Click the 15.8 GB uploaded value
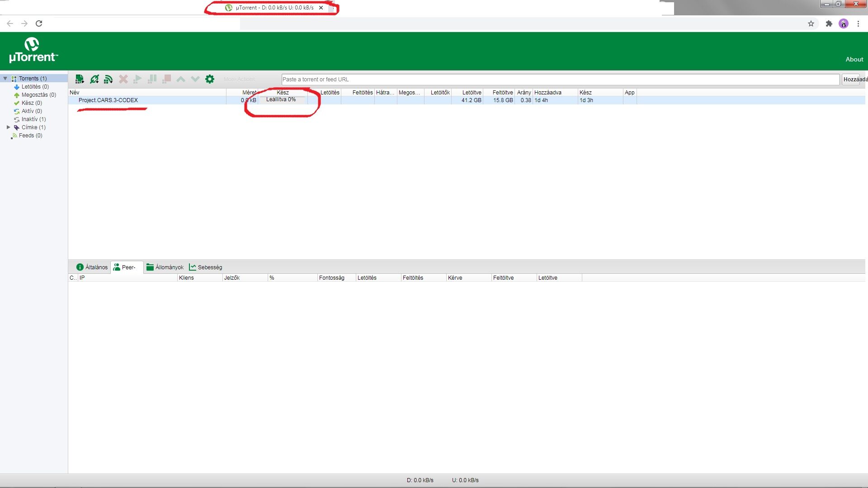Image resolution: width=868 pixels, height=488 pixels. [503, 100]
